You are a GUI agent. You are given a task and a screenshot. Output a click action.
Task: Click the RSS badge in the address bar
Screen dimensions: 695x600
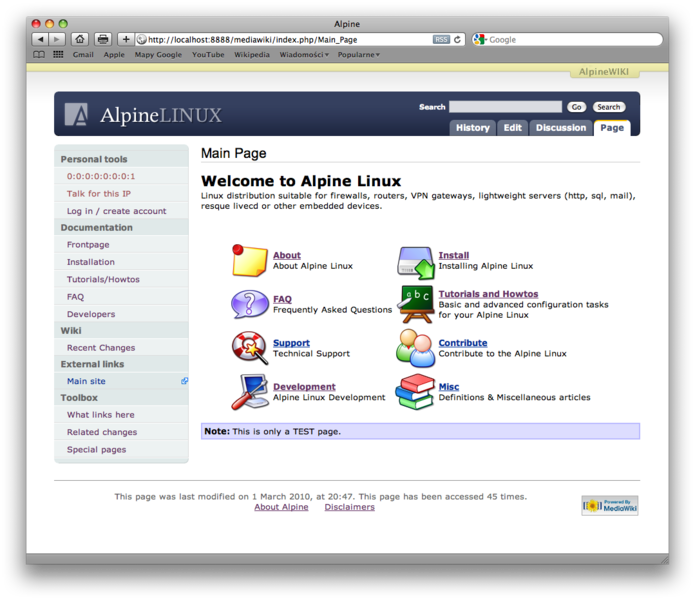441,39
